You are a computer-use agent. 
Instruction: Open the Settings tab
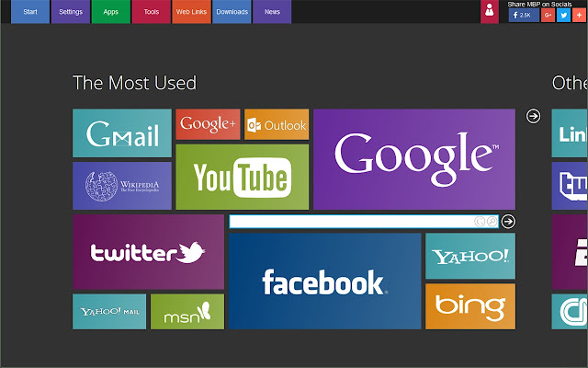tap(71, 12)
